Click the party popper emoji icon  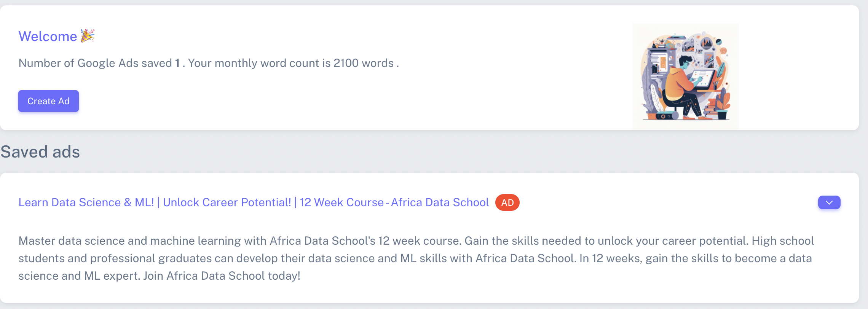coord(88,36)
